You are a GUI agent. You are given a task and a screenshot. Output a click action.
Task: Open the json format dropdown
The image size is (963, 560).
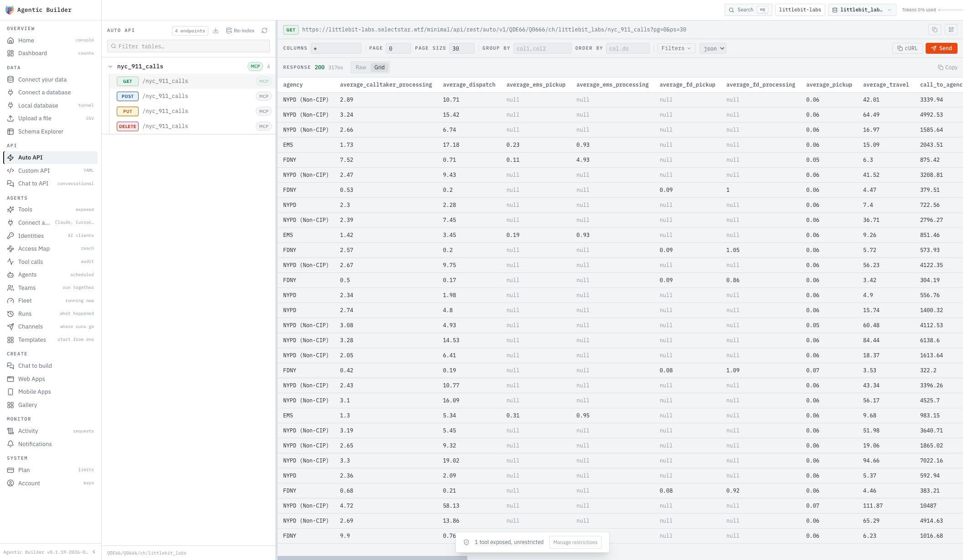[x=713, y=48]
